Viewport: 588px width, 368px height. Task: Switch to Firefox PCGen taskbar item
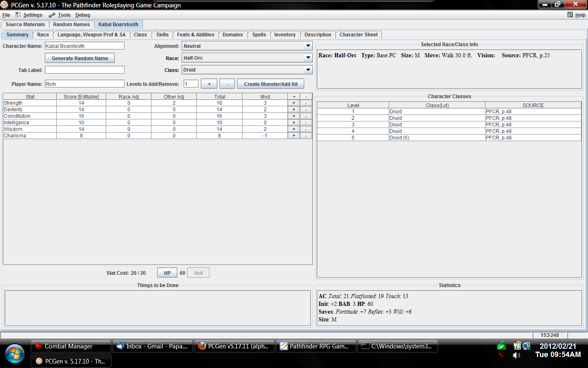(234, 346)
